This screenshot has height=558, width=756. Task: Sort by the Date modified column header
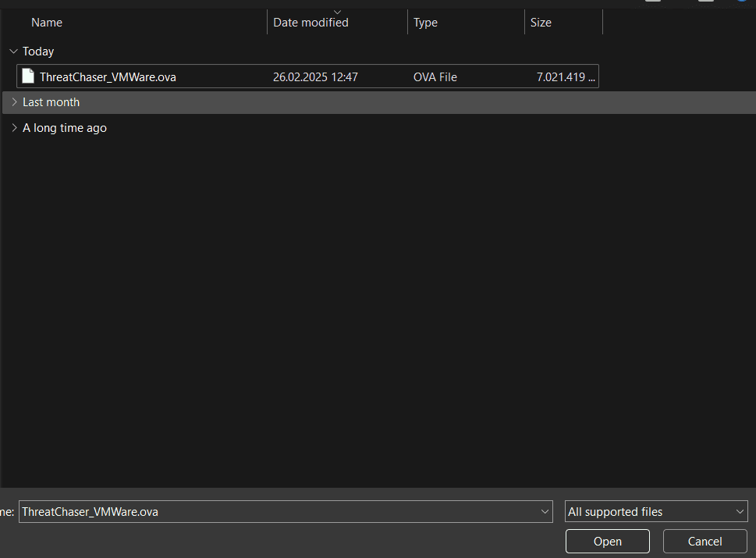click(x=311, y=23)
